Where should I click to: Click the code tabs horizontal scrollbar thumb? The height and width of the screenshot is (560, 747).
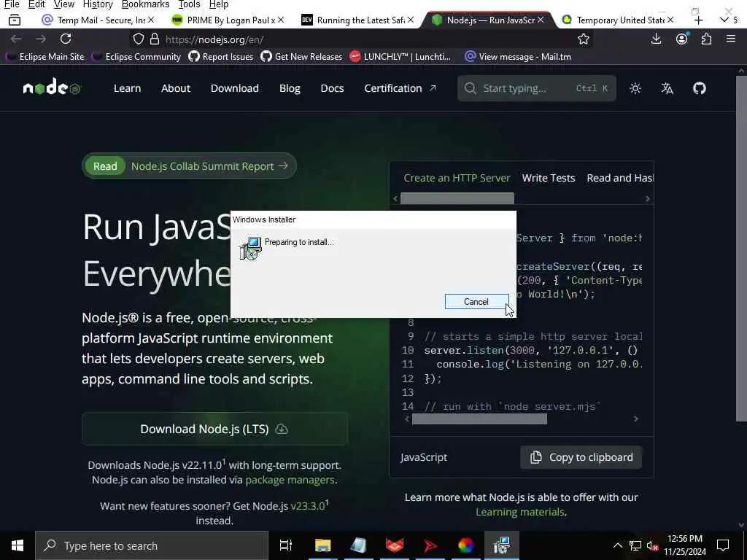(x=457, y=198)
